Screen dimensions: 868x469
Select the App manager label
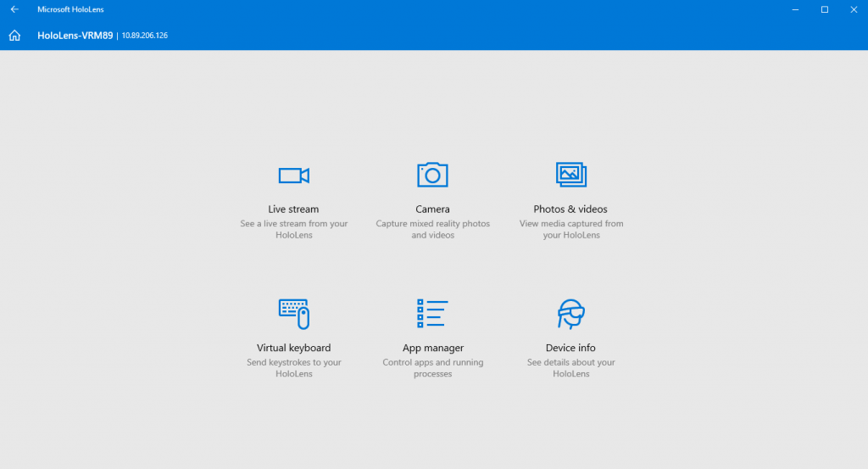click(433, 348)
